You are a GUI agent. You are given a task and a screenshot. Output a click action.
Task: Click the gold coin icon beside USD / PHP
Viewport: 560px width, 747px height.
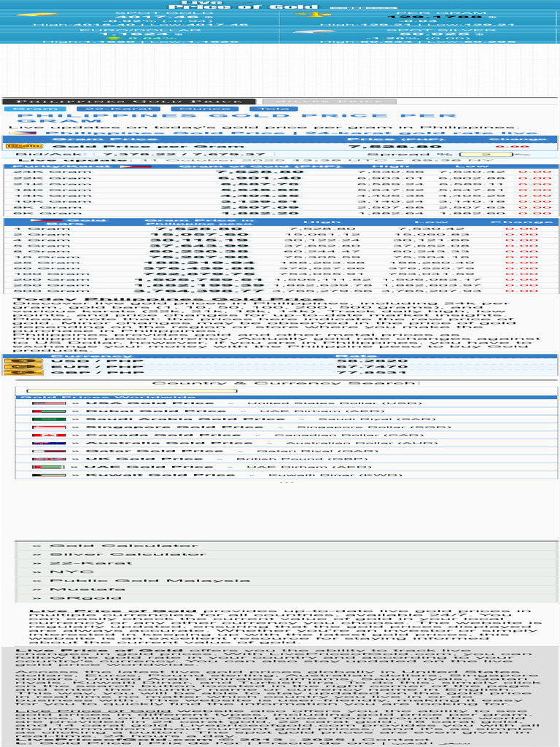23,361
